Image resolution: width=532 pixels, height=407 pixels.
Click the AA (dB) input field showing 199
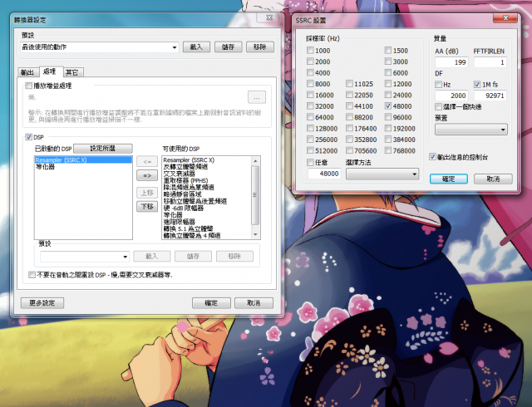(x=451, y=62)
